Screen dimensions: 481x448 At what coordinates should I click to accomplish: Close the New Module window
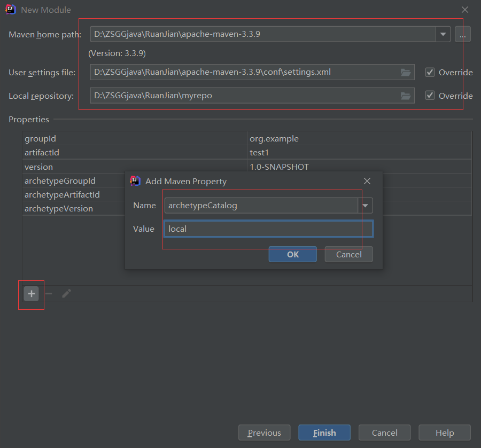coord(465,10)
